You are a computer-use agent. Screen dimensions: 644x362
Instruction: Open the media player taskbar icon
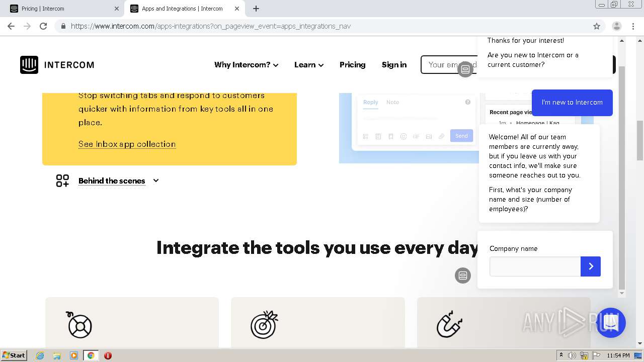click(x=74, y=355)
